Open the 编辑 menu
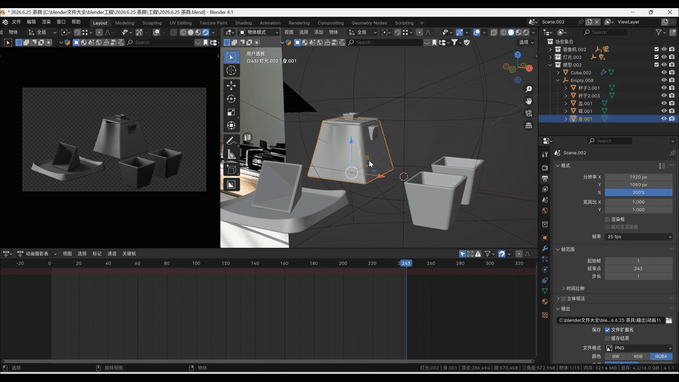The height and width of the screenshot is (382, 679). point(32,22)
